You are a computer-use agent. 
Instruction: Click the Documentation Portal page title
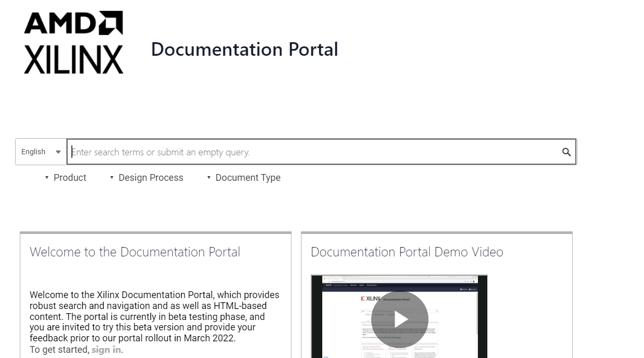[x=244, y=50]
